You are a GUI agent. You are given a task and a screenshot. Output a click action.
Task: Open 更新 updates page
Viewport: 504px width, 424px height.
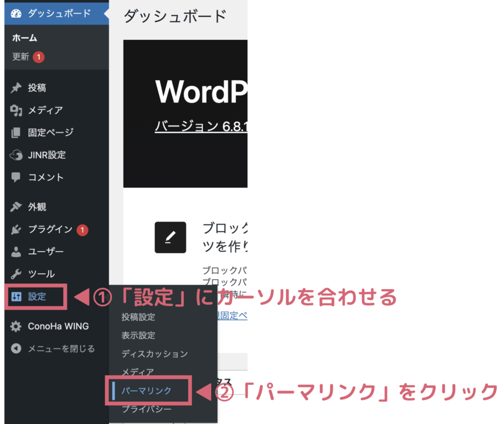pos(21,57)
